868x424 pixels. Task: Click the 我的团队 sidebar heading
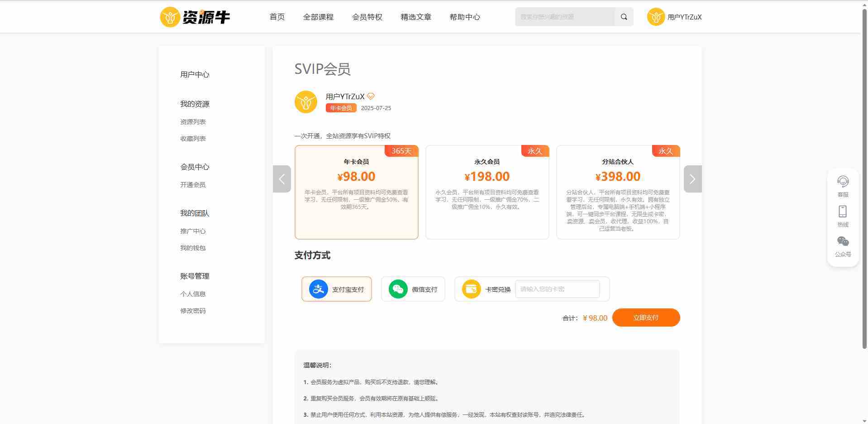pyautogui.click(x=195, y=213)
